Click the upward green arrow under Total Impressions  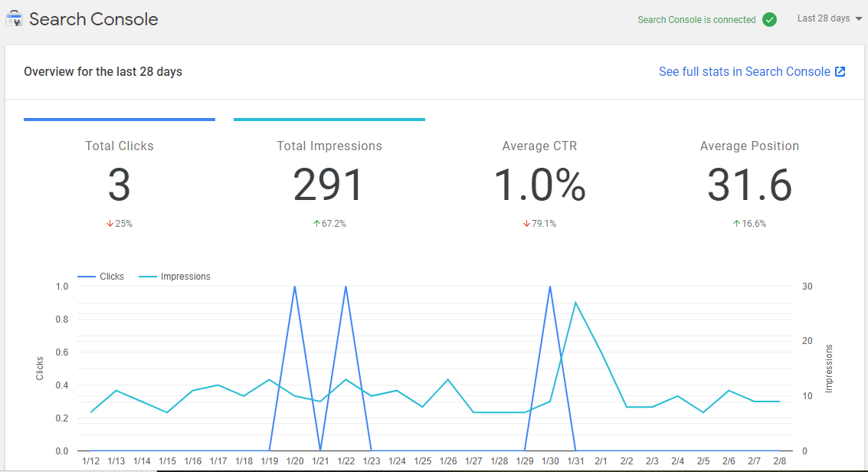tap(317, 223)
